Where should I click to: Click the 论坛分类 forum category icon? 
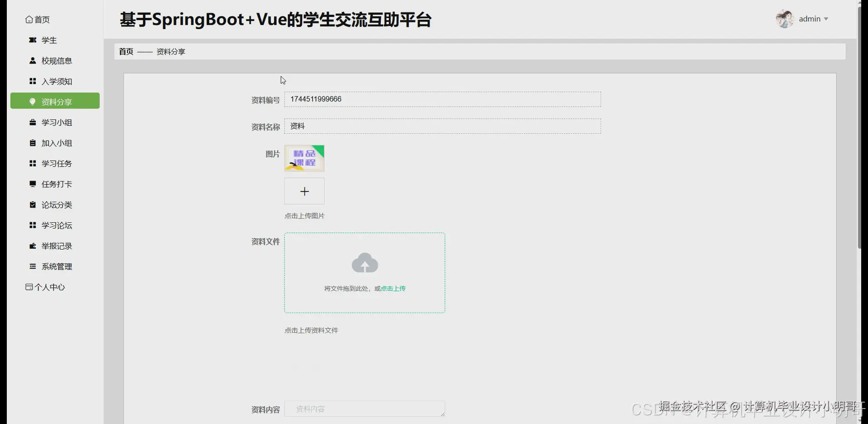click(32, 205)
